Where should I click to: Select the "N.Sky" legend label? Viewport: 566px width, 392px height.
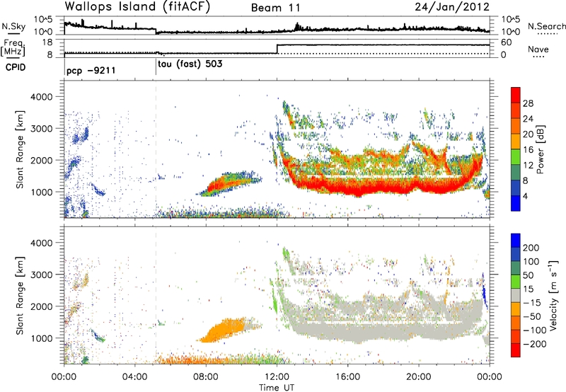[13, 26]
